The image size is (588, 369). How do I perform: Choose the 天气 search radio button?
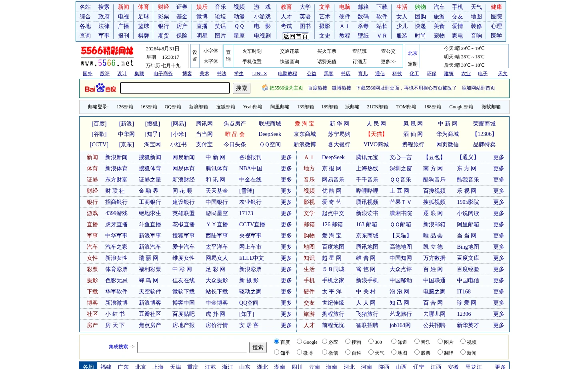click(371, 352)
